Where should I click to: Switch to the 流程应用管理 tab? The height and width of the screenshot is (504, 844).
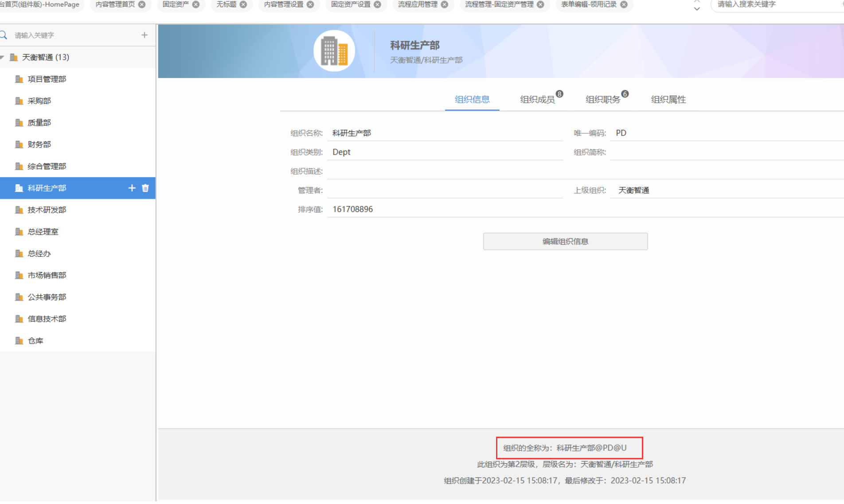click(418, 4)
